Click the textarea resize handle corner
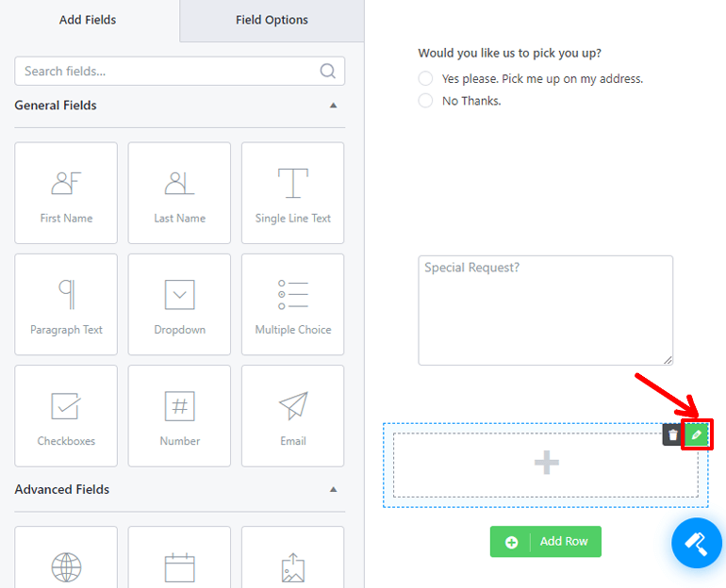The height and width of the screenshot is (588, 726). [x=668, y=360]
